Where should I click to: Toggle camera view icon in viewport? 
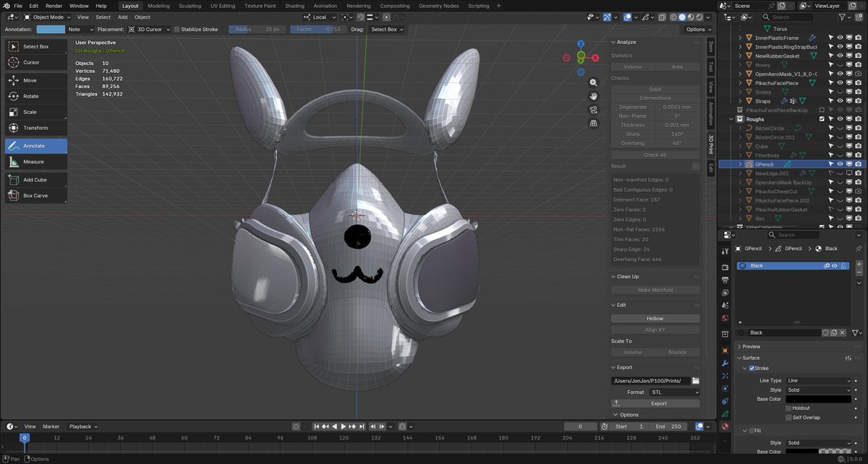[x=594, y=110]
